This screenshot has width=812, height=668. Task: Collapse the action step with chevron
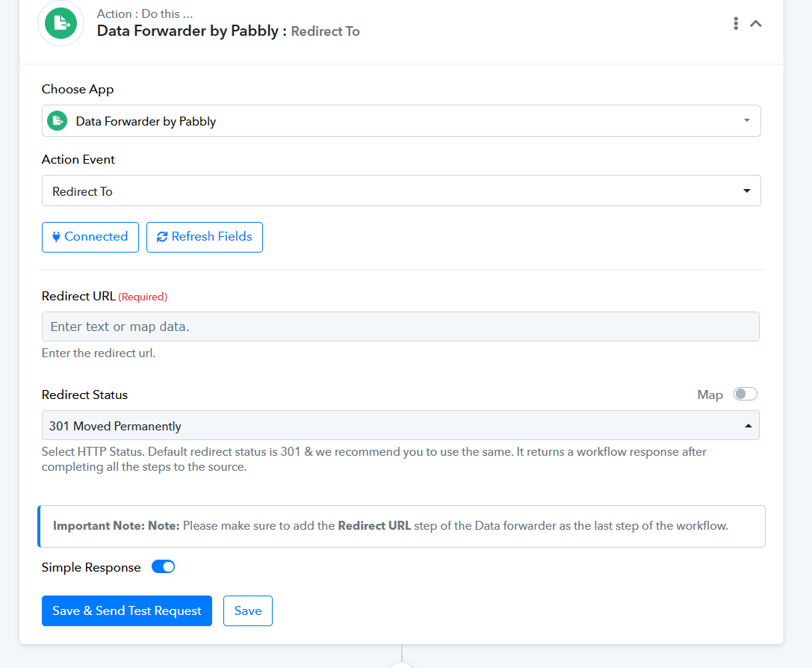756,23
